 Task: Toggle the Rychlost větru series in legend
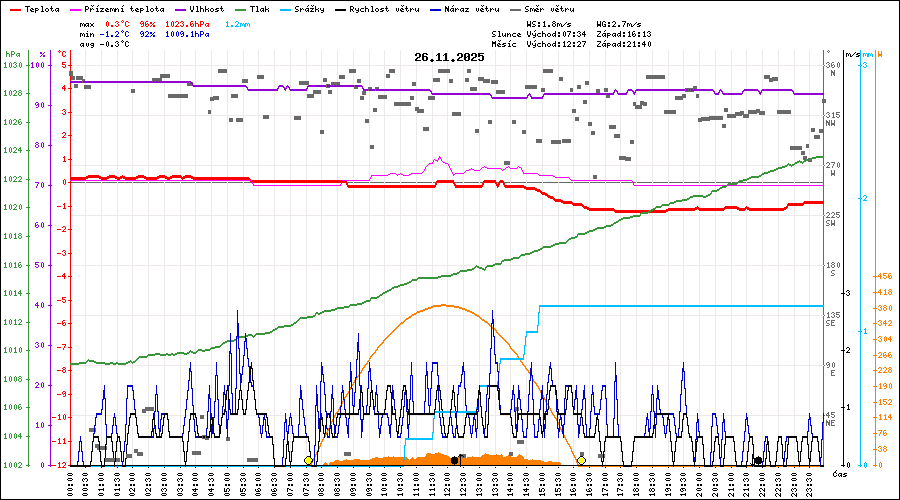384,8
